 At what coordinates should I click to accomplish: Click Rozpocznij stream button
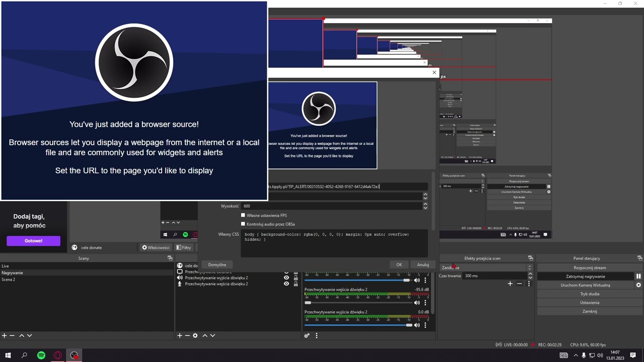[x=590, y=268]
